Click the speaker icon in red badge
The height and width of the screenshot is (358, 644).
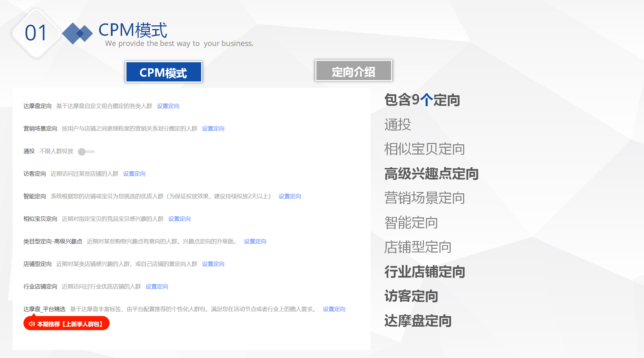pos(32,324)
